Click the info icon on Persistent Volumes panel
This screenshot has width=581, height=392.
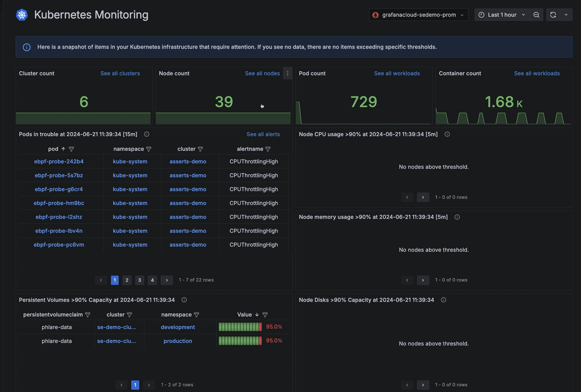(x=184, y=300)
